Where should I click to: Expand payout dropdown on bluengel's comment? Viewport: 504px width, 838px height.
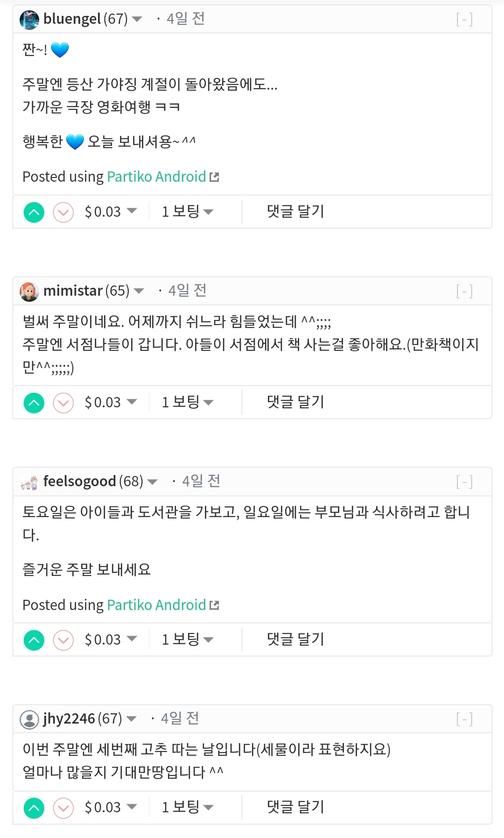(x=132, y=211)
